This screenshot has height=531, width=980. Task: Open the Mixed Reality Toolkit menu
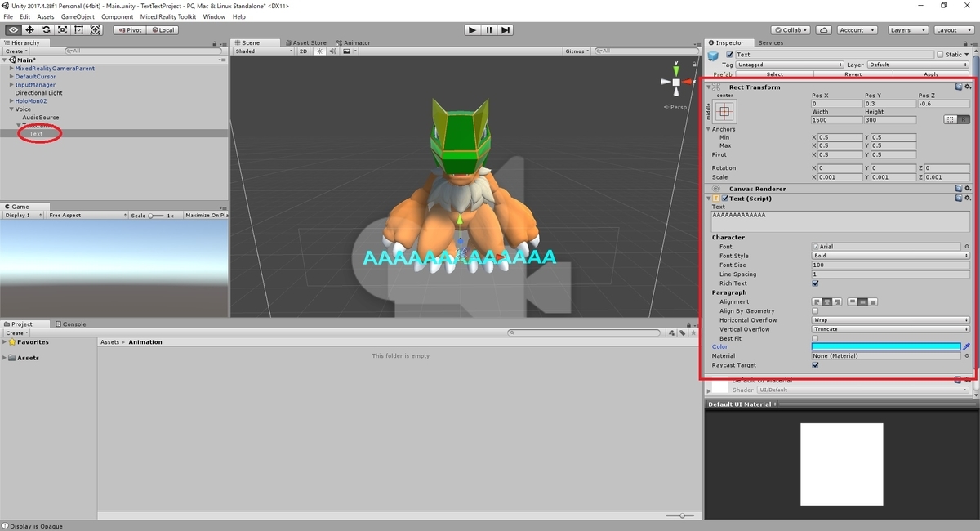pyautogui.click(x=169, y=16)
